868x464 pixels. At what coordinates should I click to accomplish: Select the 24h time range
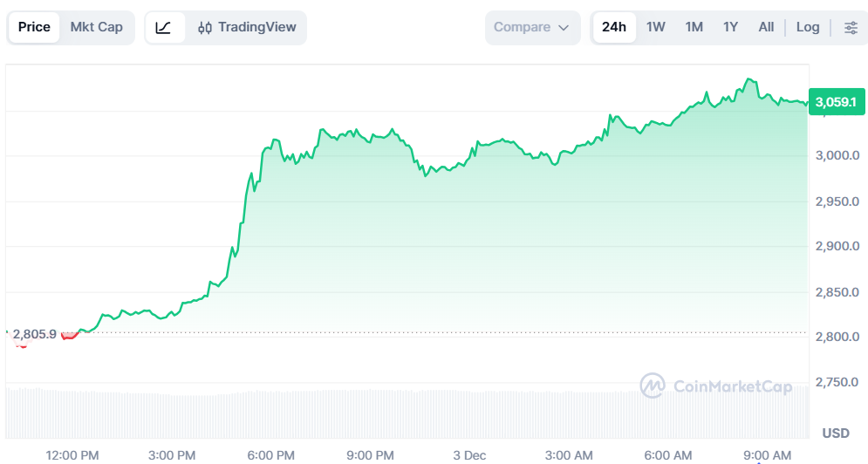tap(614, 27)
